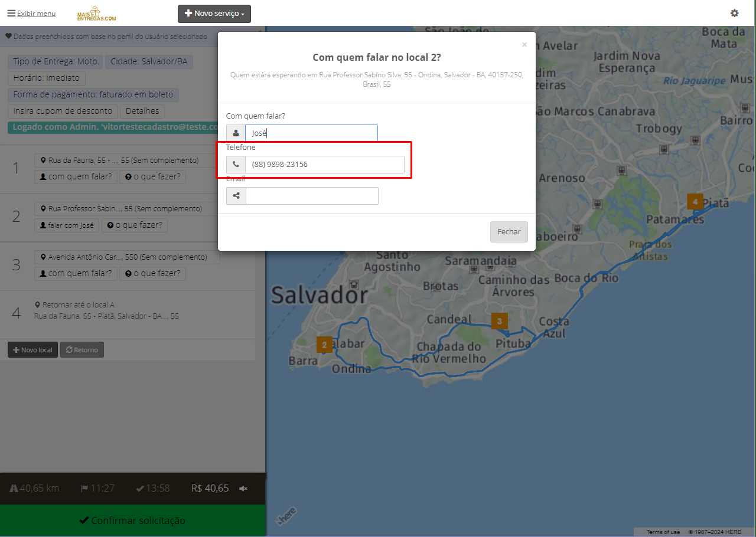Click map marker number 4
This screenshot has height=537, width=756.
point(695,201)
